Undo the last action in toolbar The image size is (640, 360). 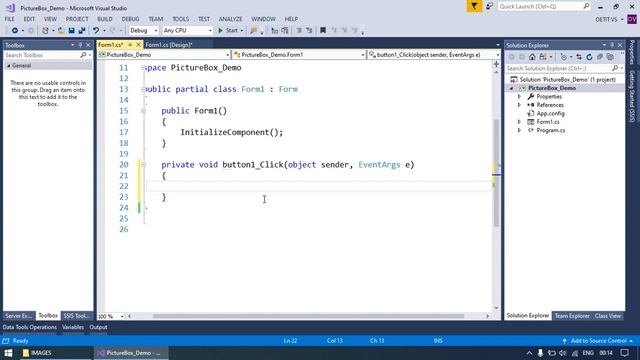(96, 31)
